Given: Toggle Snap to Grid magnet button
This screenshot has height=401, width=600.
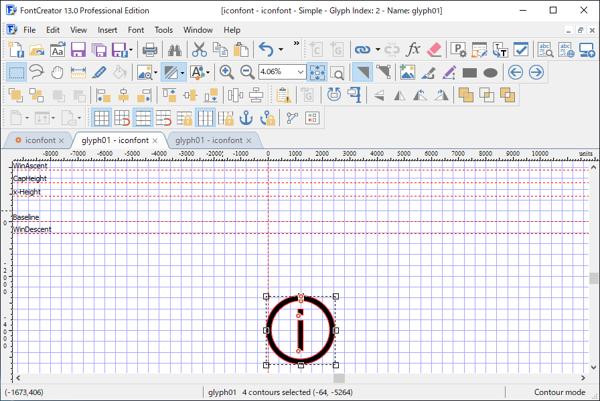Looking at the screenshot, I should click(x=122, y=118).
